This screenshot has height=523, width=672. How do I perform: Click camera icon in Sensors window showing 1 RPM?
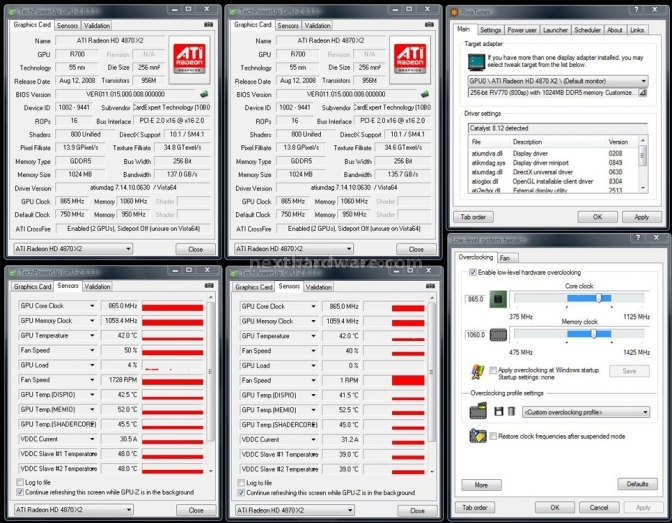(x=430, y=286)
